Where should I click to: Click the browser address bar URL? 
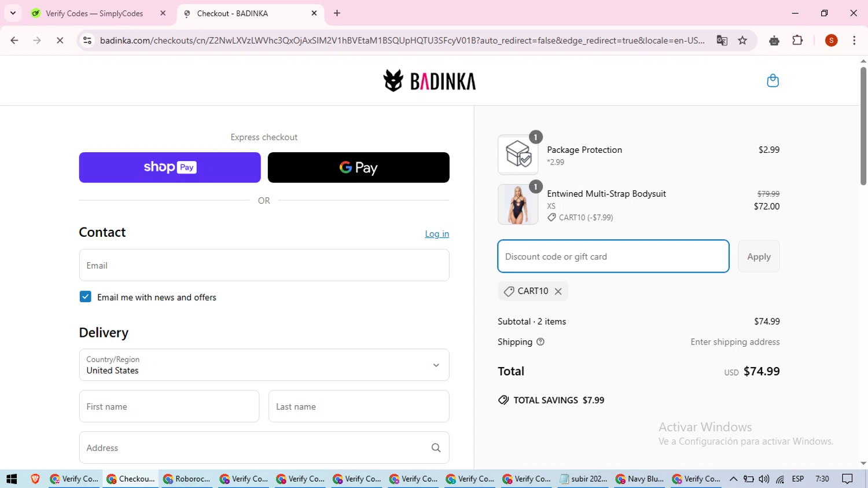pos(402,41)
